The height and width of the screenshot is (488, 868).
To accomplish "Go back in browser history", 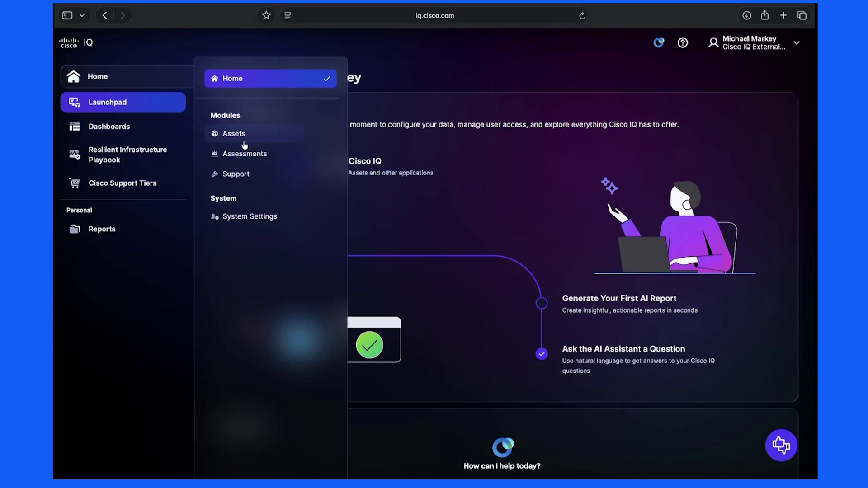I will (x=105, y=15).
